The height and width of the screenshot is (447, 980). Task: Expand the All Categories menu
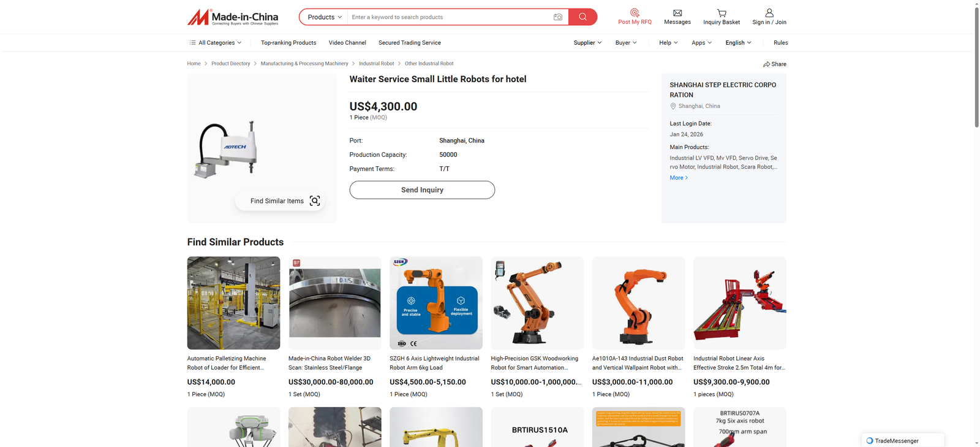coord(216,43)
